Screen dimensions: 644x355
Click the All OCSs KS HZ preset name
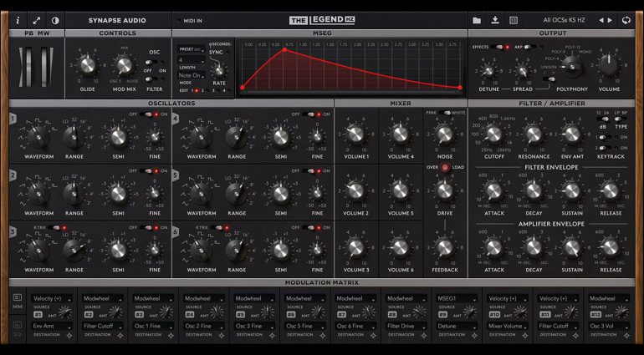pyautogui.click(x=564, y=20)
